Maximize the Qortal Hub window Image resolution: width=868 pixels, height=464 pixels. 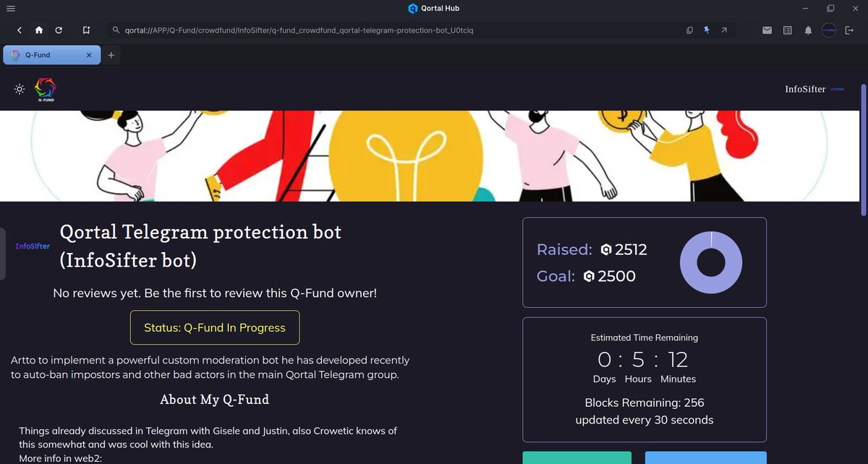pos(830,8)
